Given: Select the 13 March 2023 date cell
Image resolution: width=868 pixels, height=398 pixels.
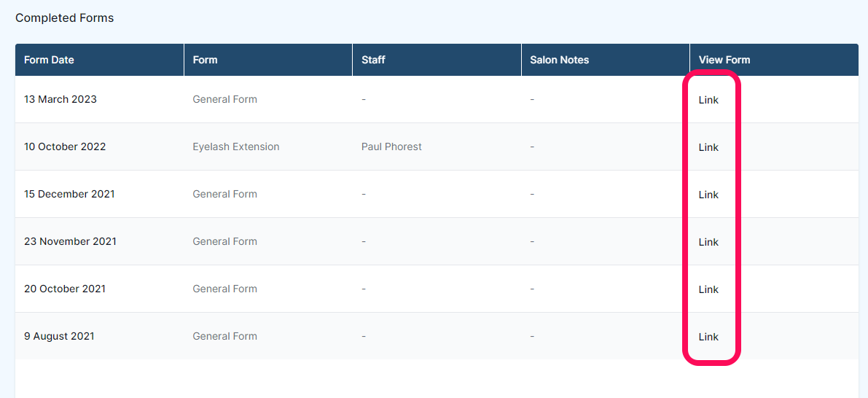Looking at the screenshot, I should (60, 100).
